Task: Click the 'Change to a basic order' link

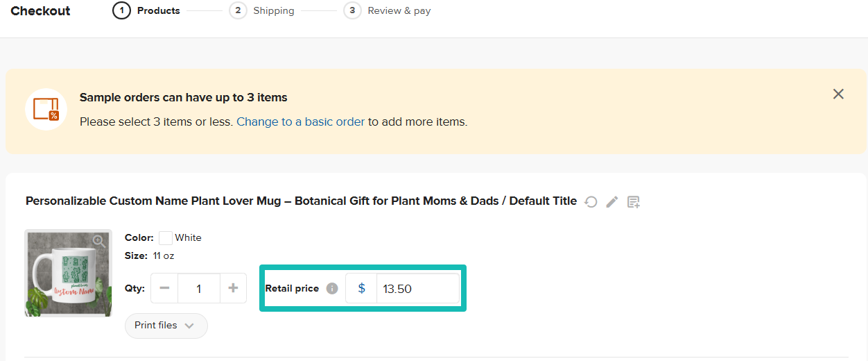Action: click(300, 121)
